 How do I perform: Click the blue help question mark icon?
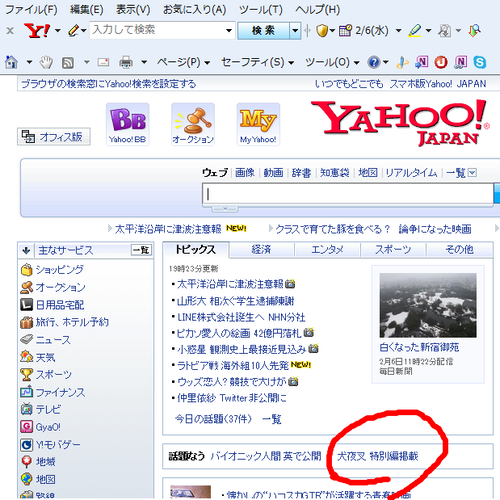point(374,62)
